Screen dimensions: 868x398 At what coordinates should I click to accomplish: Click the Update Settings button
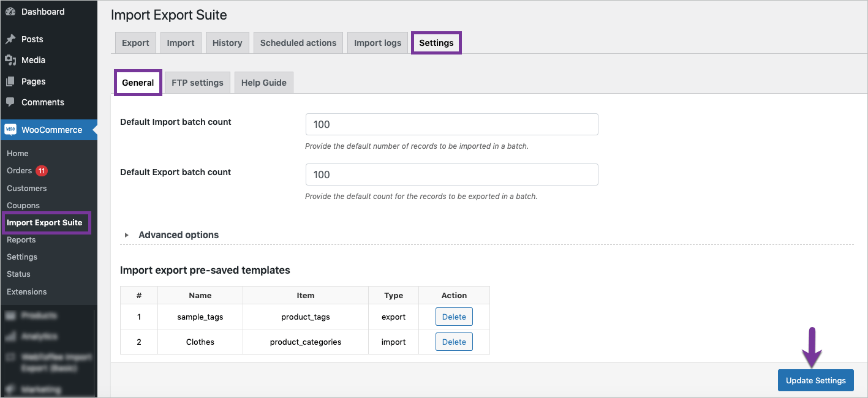point(815,380)
